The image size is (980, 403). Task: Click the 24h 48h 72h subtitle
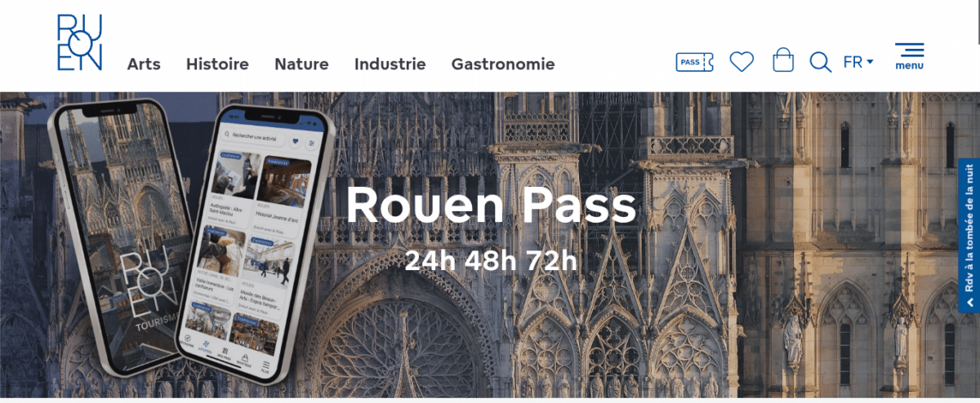click(x=491, y=260)
